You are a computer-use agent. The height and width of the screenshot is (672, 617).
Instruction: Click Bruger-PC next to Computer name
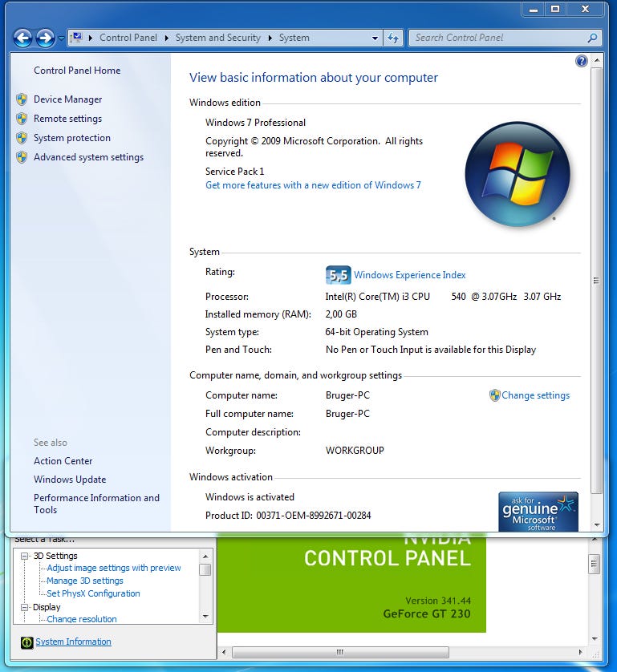click(x=347, y=395)
